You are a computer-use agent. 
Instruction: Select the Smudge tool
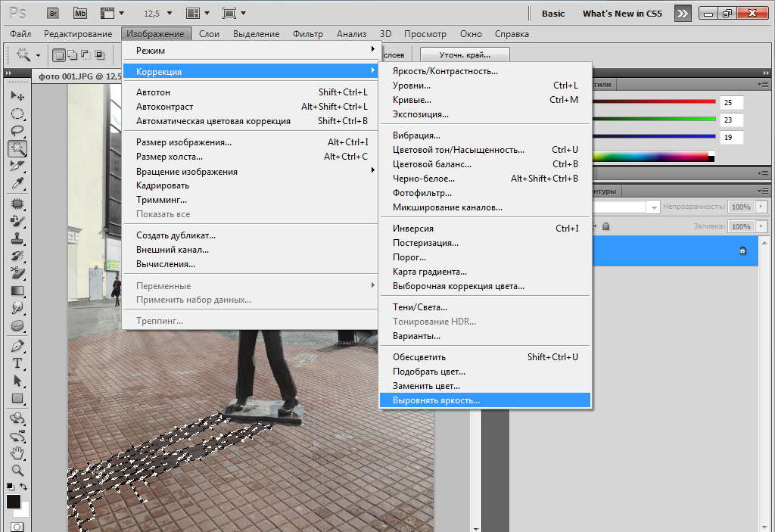17,308
